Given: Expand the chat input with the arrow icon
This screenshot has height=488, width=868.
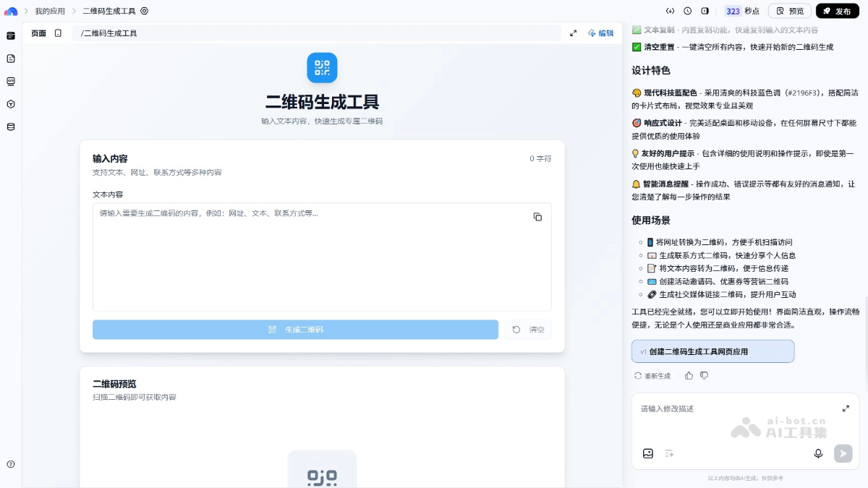Looking at the screenshot, I should pyautogui.click(x=846, y=408).
